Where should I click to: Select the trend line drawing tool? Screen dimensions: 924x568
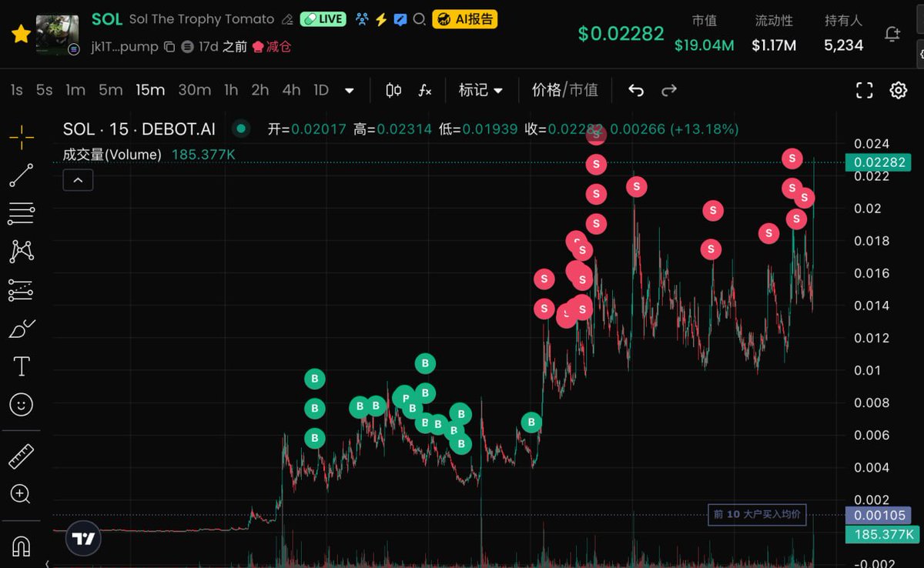click(21, 175)
